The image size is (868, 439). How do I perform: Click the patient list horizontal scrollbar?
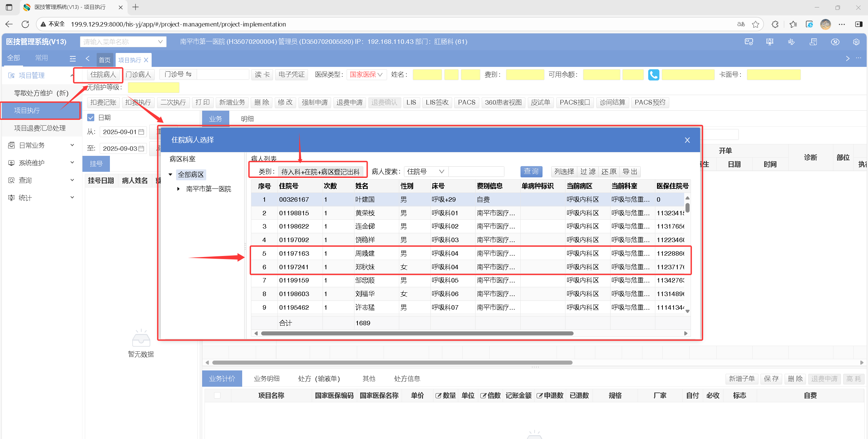point(417,333)
